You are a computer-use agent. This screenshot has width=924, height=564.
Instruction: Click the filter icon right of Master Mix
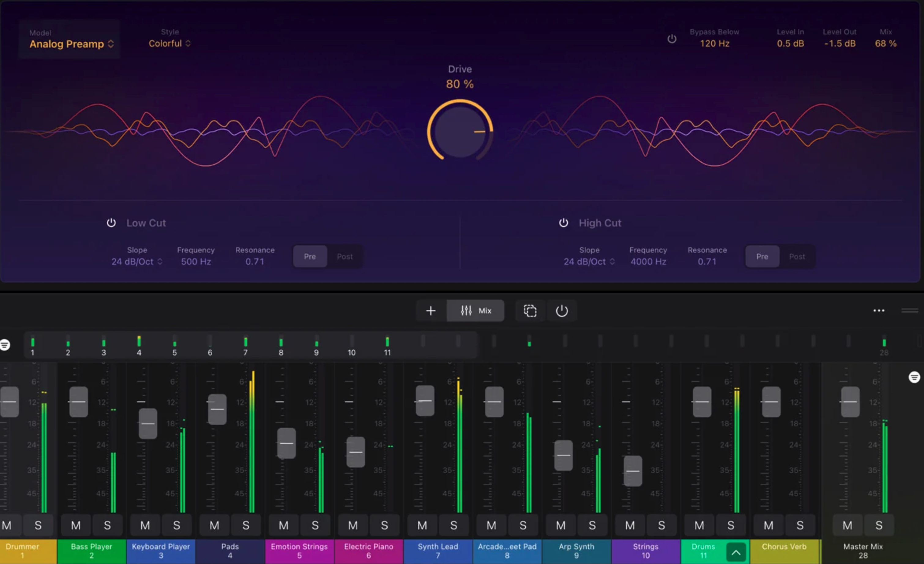(914, 377)
